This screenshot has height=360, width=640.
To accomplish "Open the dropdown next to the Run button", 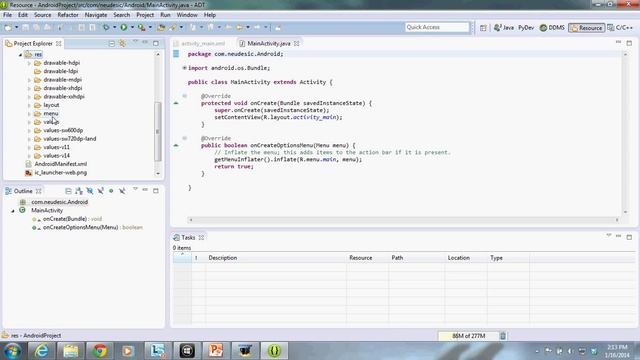I will 132,27.
